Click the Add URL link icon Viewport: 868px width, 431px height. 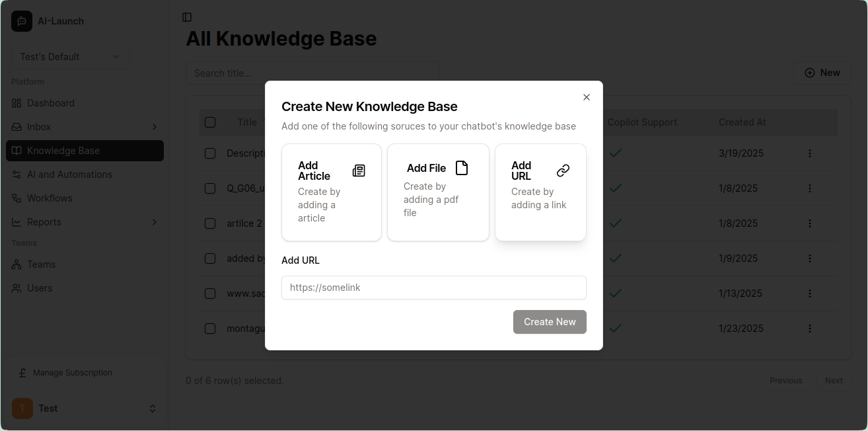(x=563, y=171)
